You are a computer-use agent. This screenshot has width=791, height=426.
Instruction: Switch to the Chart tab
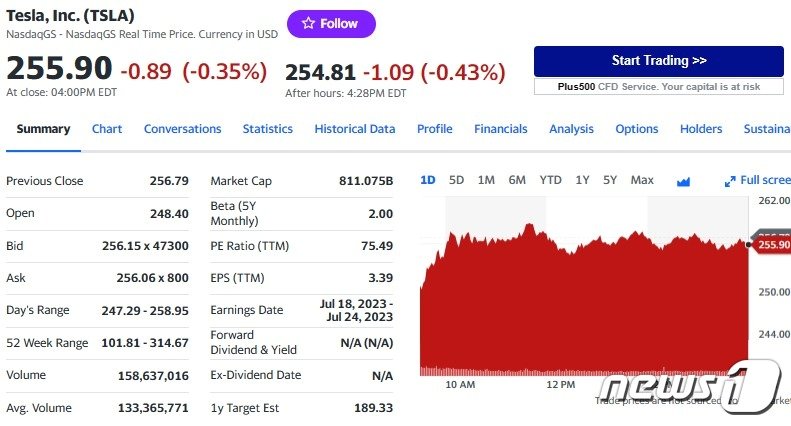(107, 129)
